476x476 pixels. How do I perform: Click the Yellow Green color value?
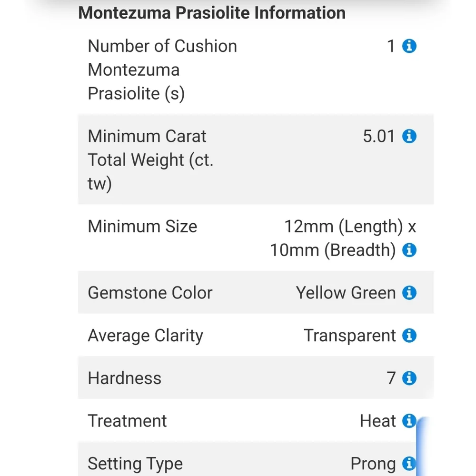(346, 293)
